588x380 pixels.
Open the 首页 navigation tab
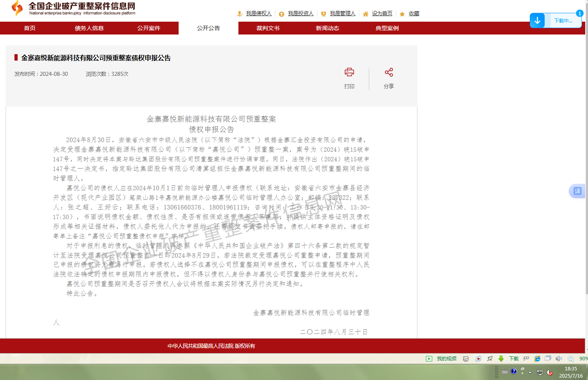pos(30,28)
